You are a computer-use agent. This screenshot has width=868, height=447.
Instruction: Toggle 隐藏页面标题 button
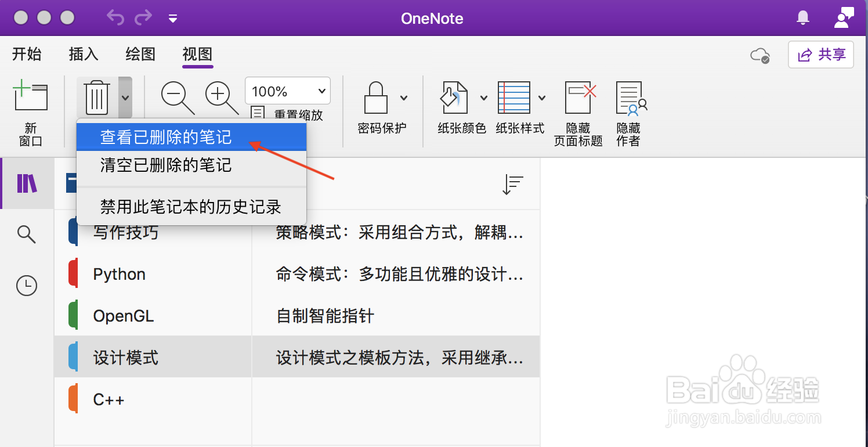578,113
